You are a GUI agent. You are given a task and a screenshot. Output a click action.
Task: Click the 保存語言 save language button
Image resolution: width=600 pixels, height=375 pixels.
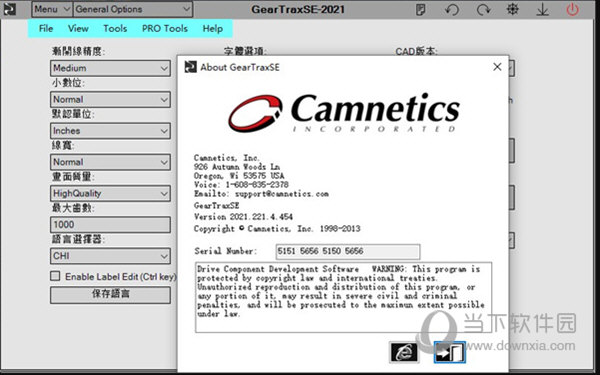click(x=110, y=295)
